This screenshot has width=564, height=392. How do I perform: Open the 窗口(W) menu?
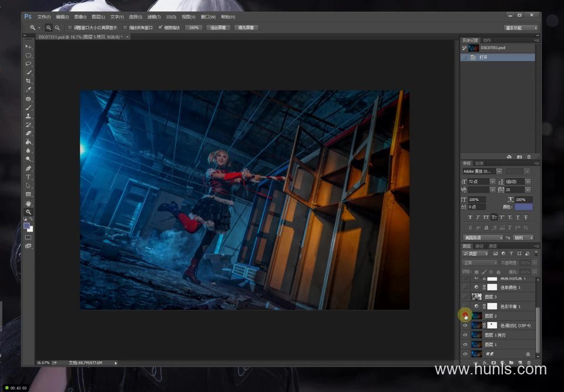pos(208,17)
